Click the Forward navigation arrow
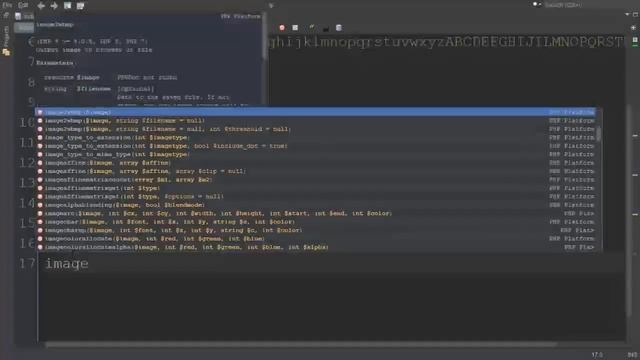This screenshot has height=360, width=640. 54,6
